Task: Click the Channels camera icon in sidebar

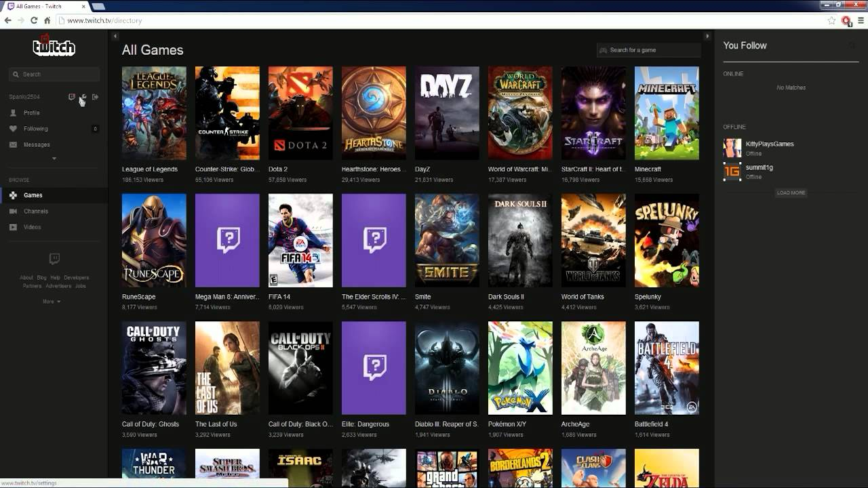Action: [x=13, y=211]
